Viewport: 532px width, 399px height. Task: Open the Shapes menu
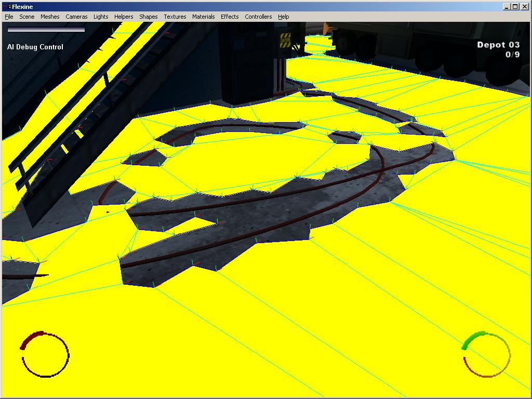[148, 17]
